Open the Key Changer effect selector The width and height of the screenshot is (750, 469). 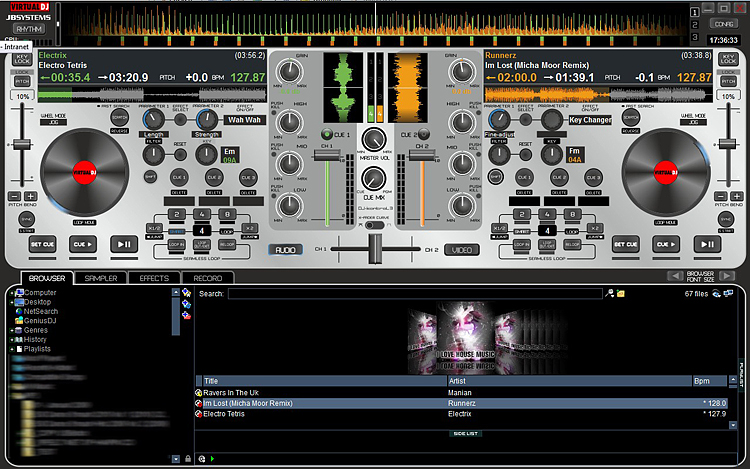point(590,120)
